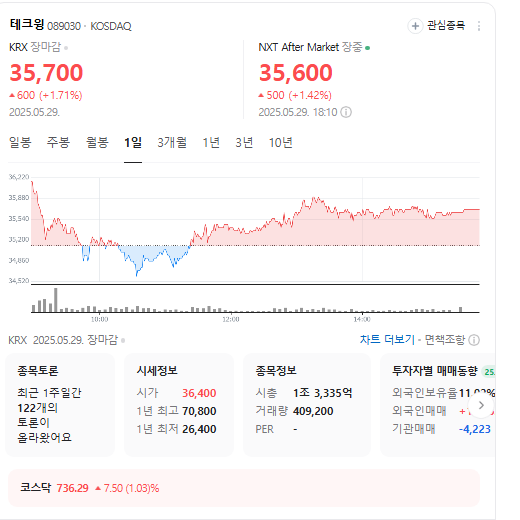Open the 차트 더보기 link
The height and width of the screenshot is (520, 520).
[387, 340]
